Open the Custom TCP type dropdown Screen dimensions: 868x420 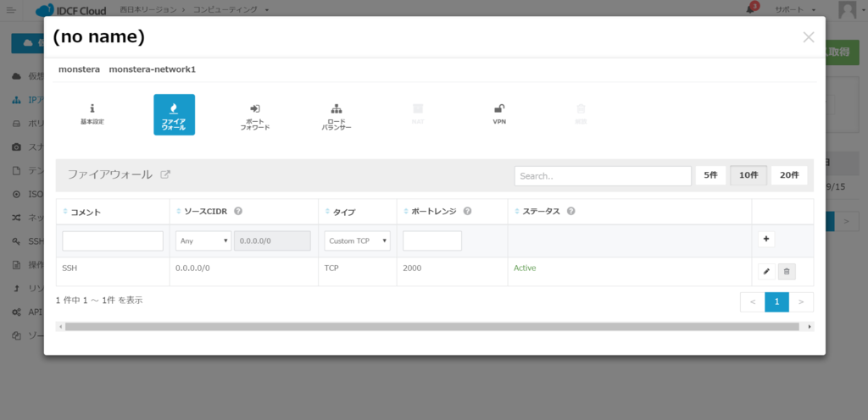click(x=357, y=241)
